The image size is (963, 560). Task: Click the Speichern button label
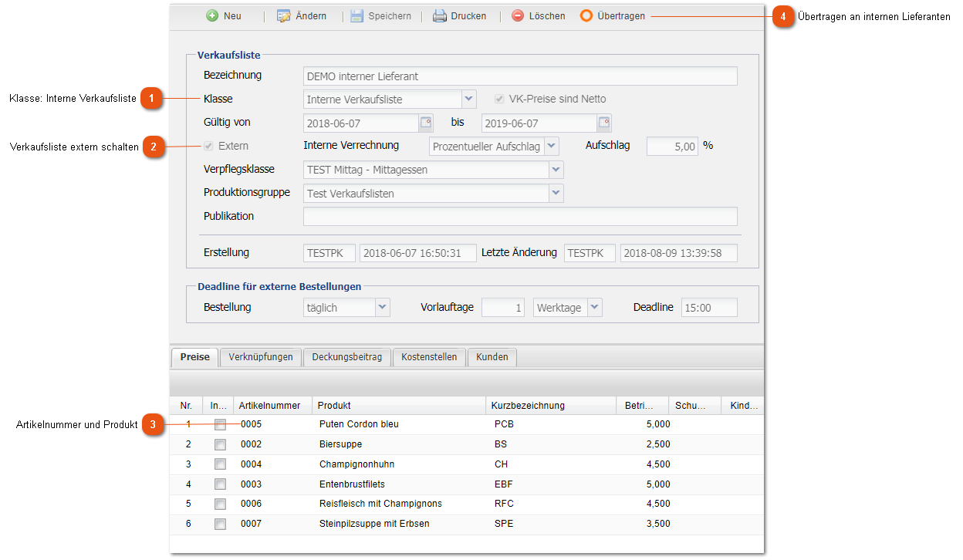(x=390, y=16)
